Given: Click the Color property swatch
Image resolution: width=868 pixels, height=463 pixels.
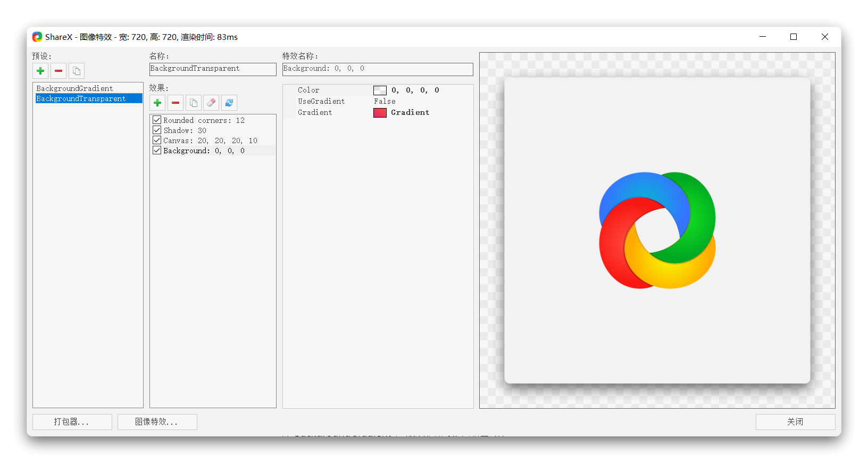Looking at the screenshot, I should click(x=380, y=90).
